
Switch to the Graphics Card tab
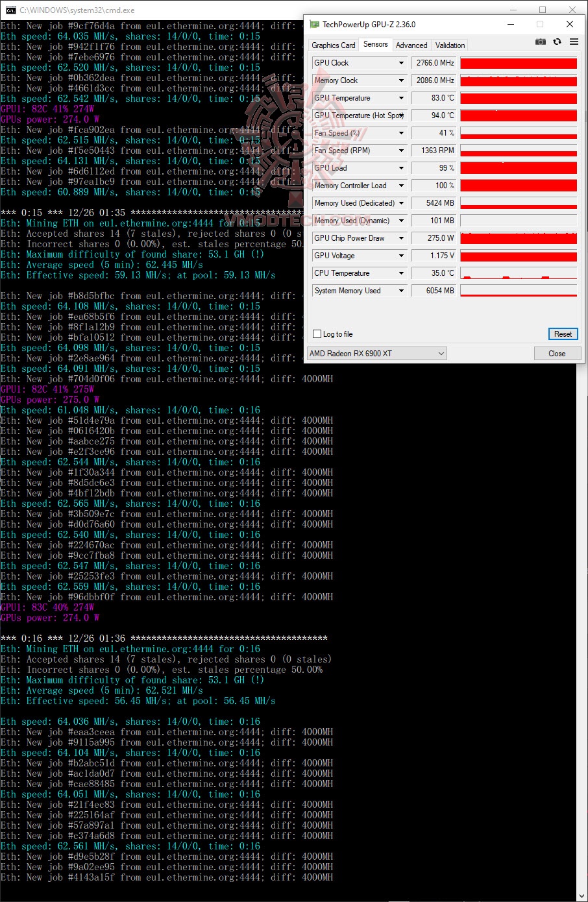[334, 45]
